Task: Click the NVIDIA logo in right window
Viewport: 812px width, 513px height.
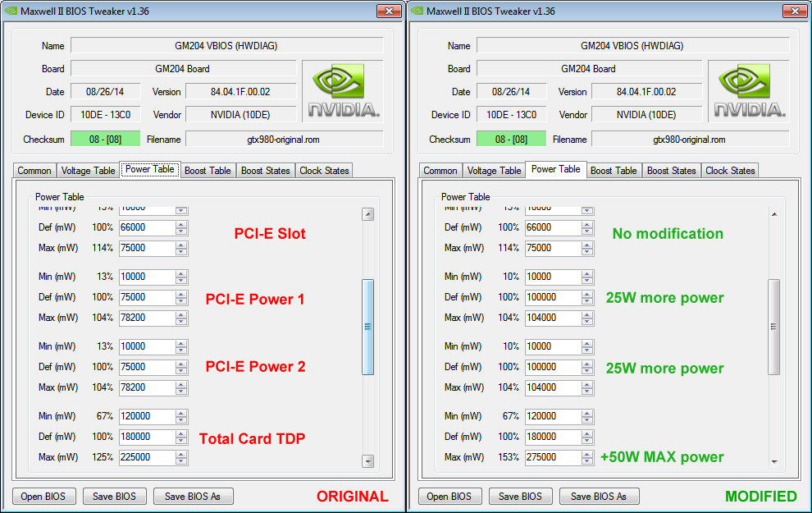Action: tap(749, 91)
